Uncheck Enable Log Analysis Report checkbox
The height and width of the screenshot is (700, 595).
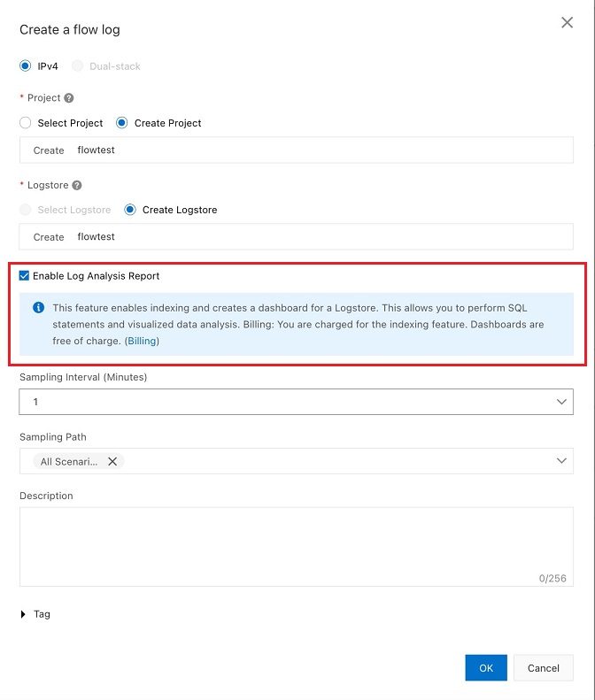(x=25, y=276)
